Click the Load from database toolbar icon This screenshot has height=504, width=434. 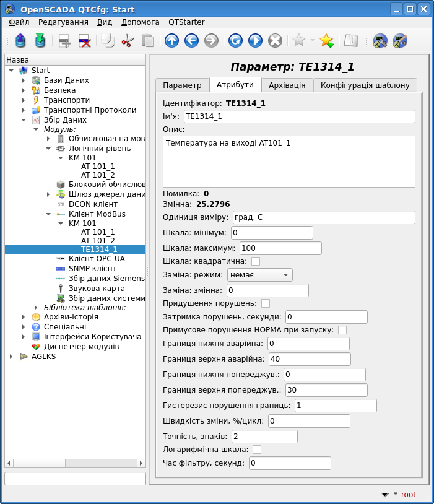tap(21, 41)
